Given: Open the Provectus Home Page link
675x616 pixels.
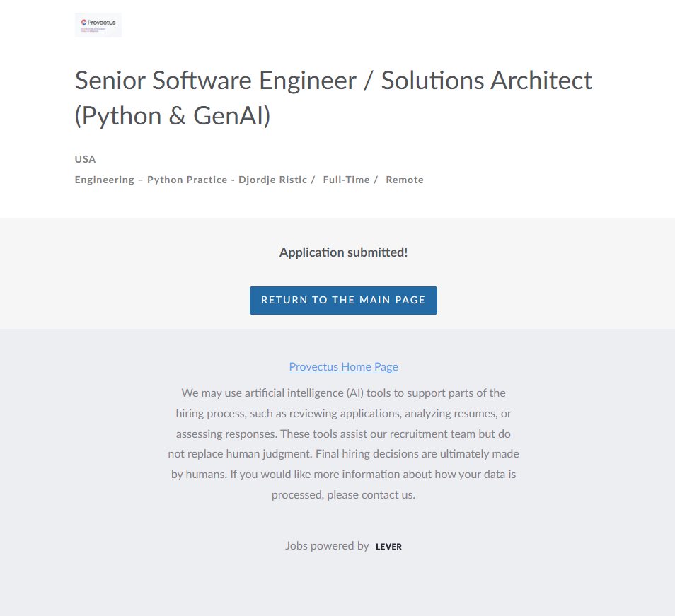Looking at the screenshot, I should click(x=343, y=366).
